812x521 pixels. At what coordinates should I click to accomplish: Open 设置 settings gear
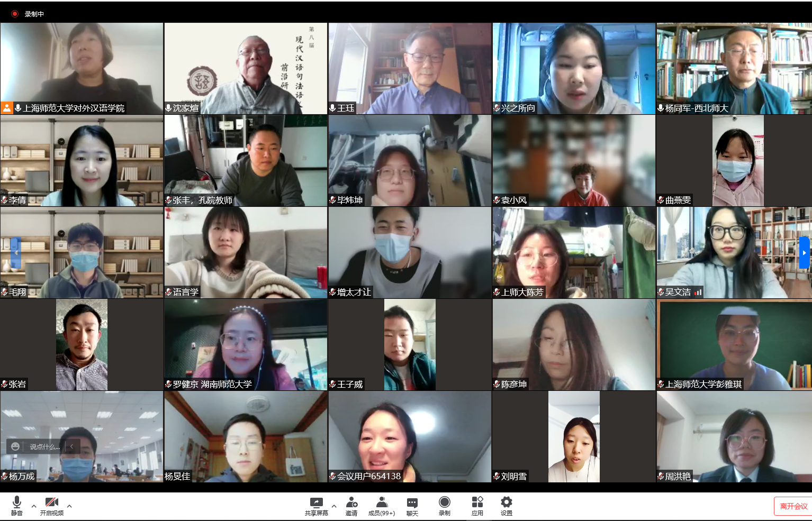(506, 505)
